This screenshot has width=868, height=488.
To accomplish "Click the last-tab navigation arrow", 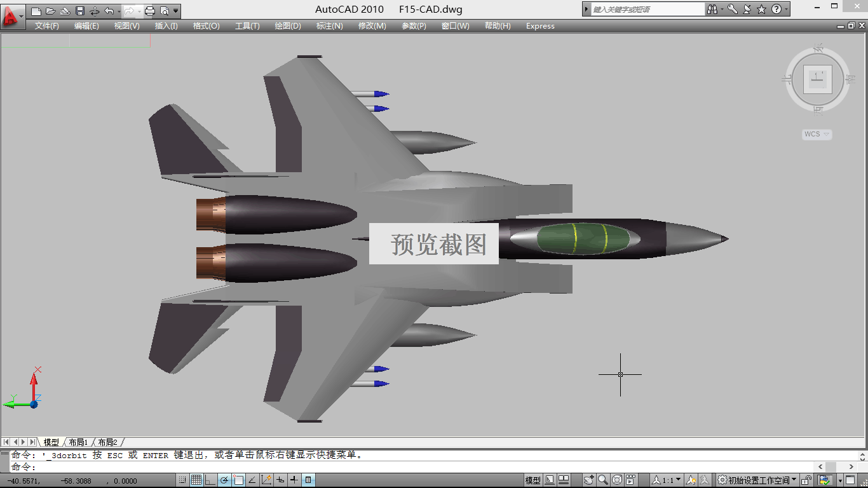I will (x=32, y=442).
